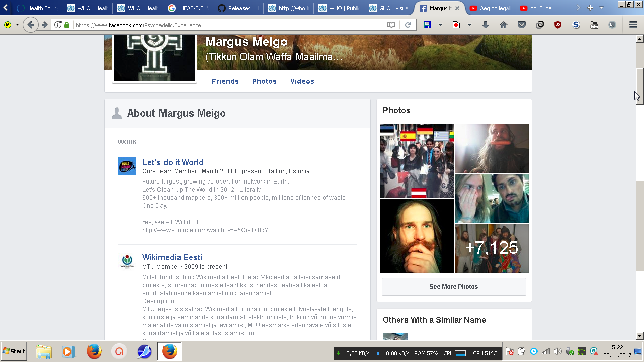Open dropdown next to the save icon
The height and width of the screenshot is (362, 644).
[440, 25]
